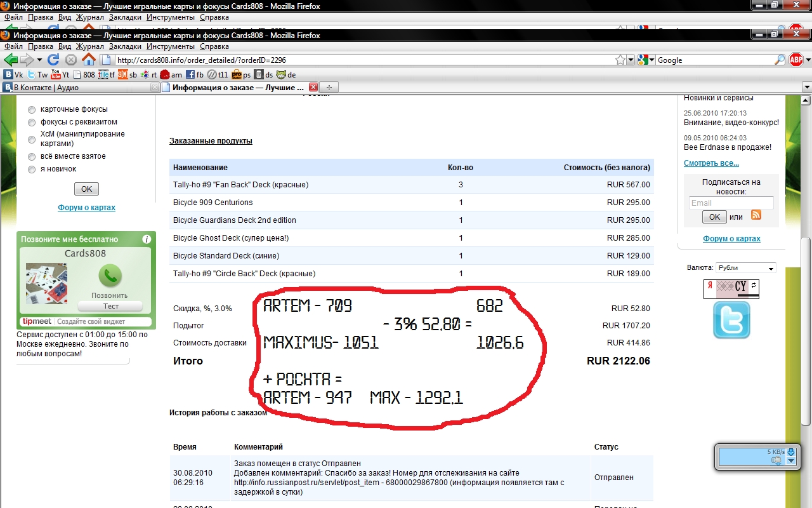Select 'карточные фокусы' radio option
Screen dimensions: 812x508
tap(32, 110)
